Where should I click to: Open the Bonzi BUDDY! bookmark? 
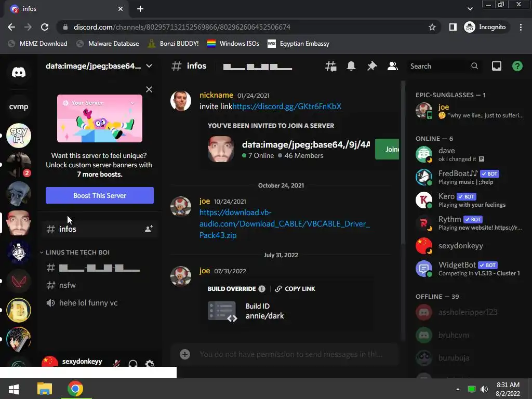click(x=174, y=44)
